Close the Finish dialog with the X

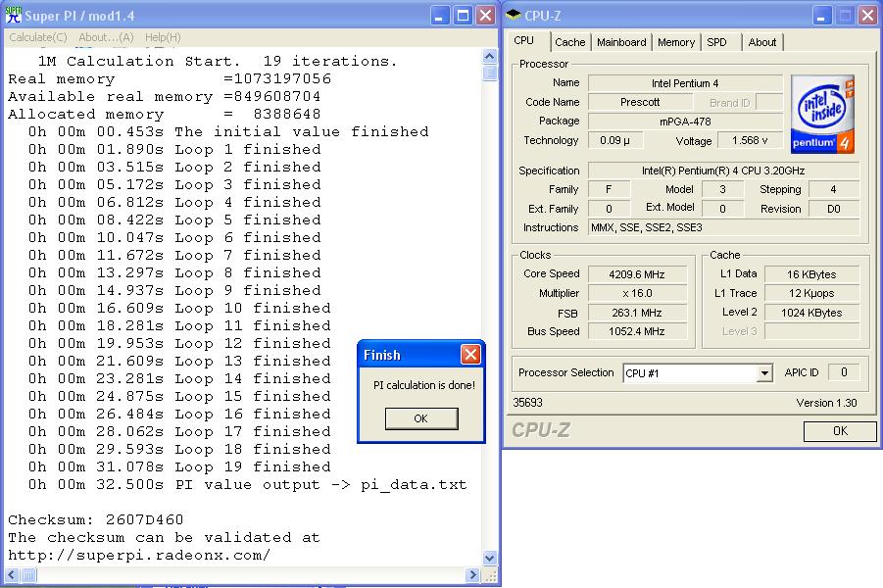pyautogui.click(x=470, y=354)
